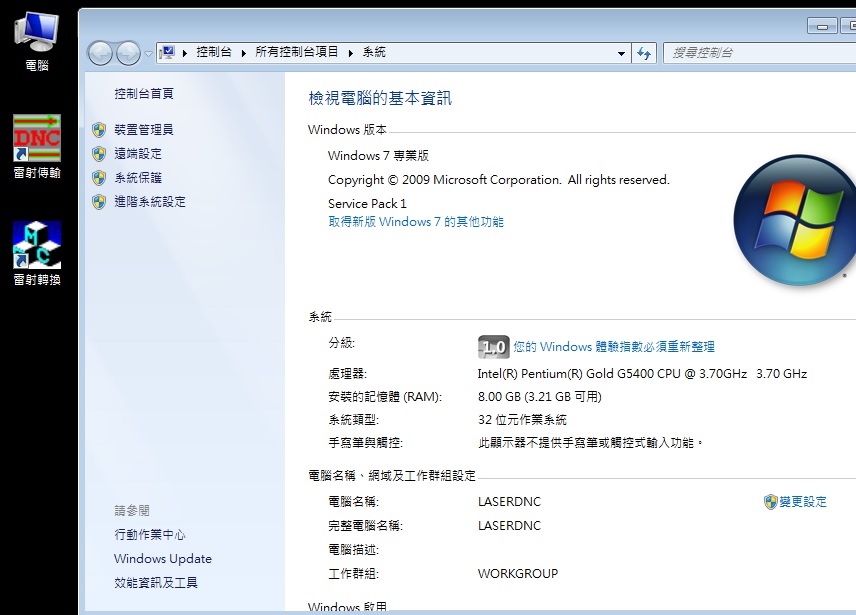Click the computer icon in address bar

click(167, 52)
